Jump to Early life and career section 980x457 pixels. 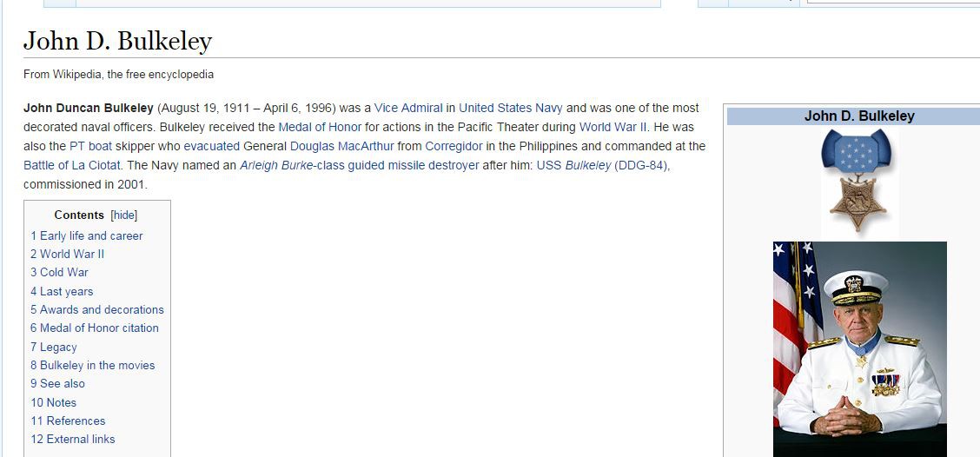click(x=86, y=235)
